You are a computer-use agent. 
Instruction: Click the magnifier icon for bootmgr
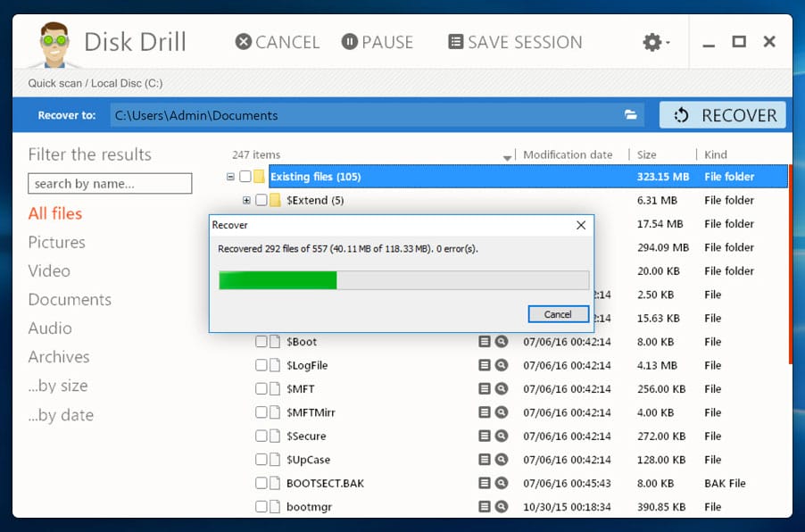point(502,507)
